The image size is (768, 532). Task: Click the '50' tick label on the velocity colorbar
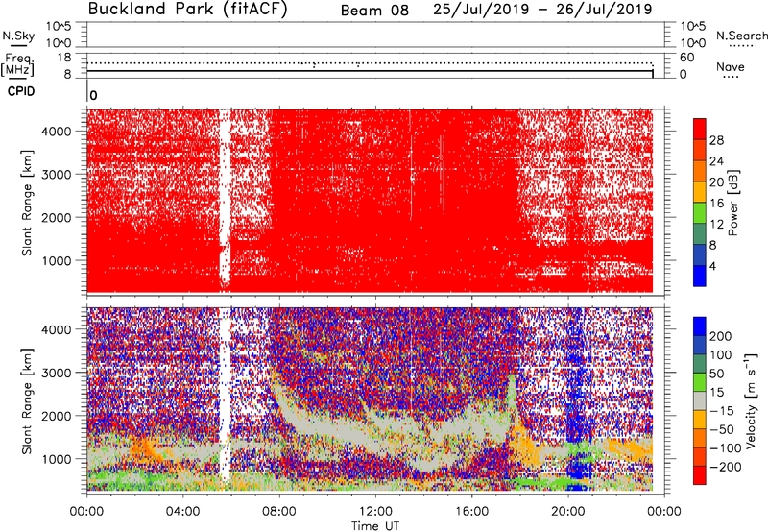point(716,374)
